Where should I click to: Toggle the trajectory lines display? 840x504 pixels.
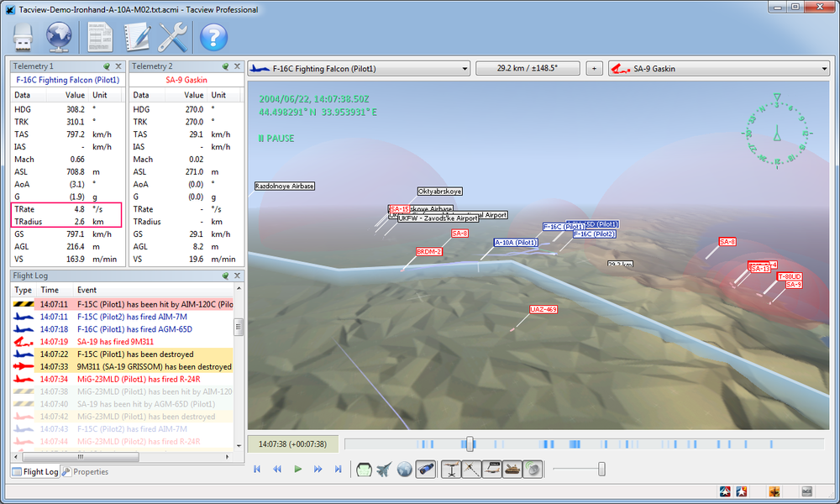tap(471, 470)
